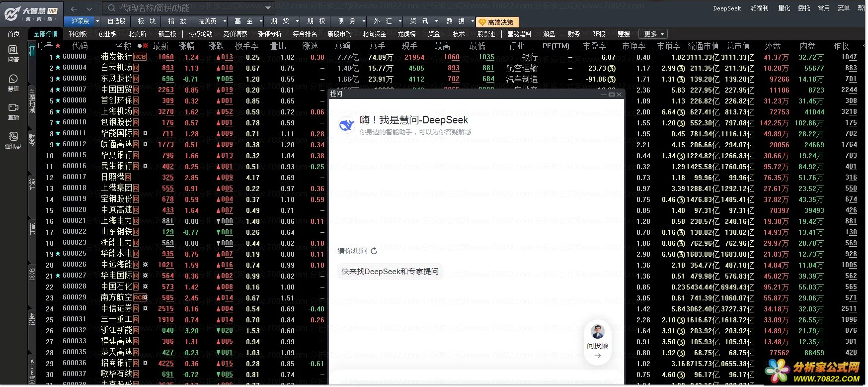The height and width of the screenshot is (387, 868).
Task: Open 问答 in the left sidebar
Action: tap(13, 54)
